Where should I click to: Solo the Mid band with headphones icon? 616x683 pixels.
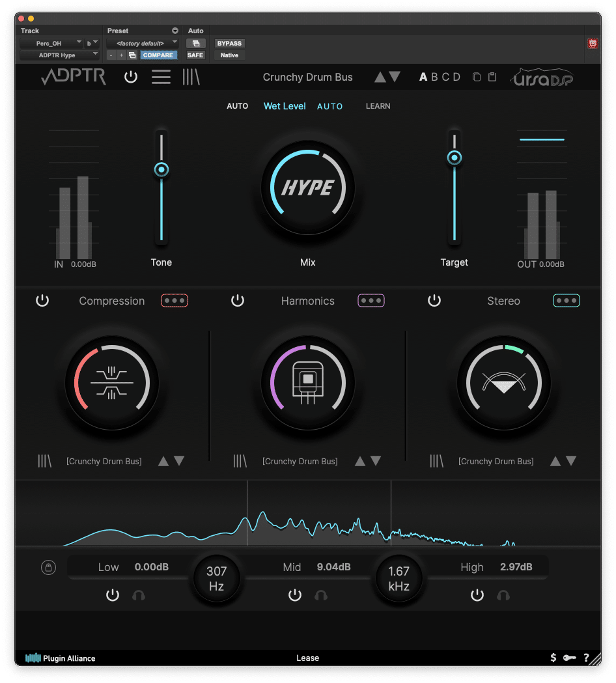pos(321,595)
